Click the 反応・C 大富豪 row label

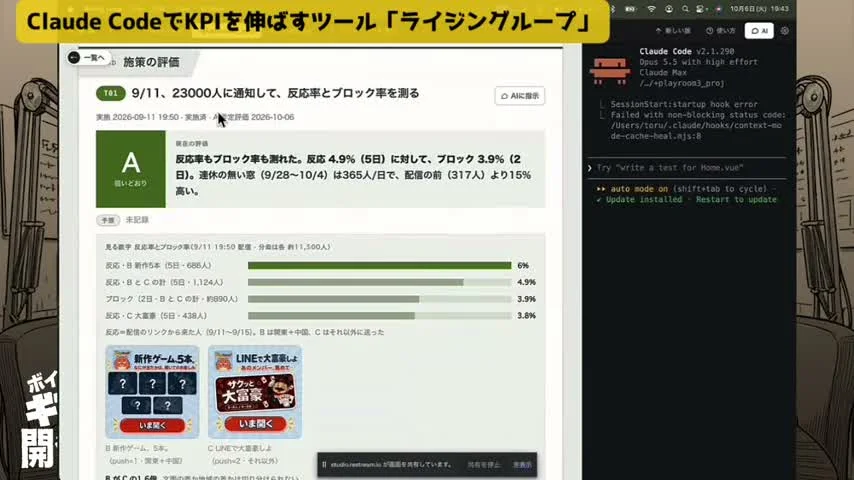(156, 316)
